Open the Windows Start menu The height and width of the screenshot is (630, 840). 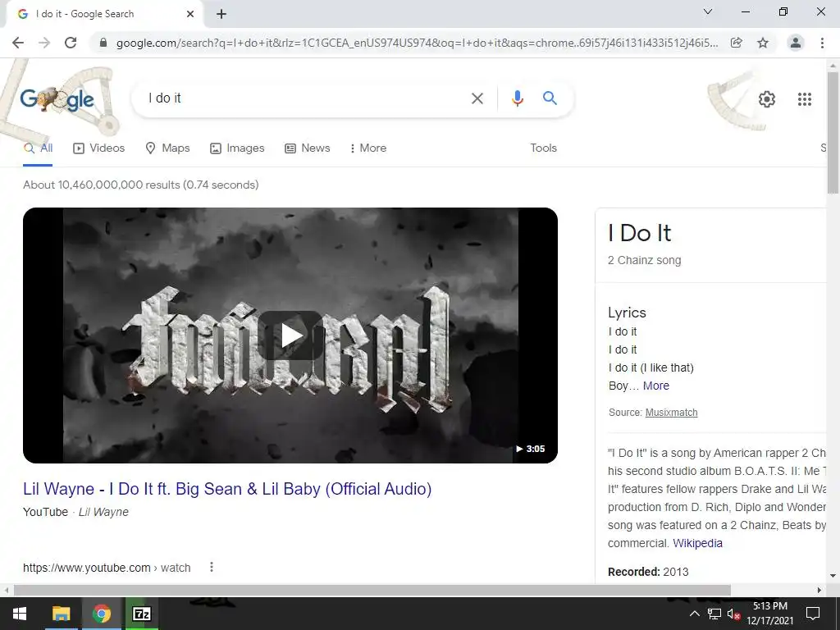pos(20,614)
